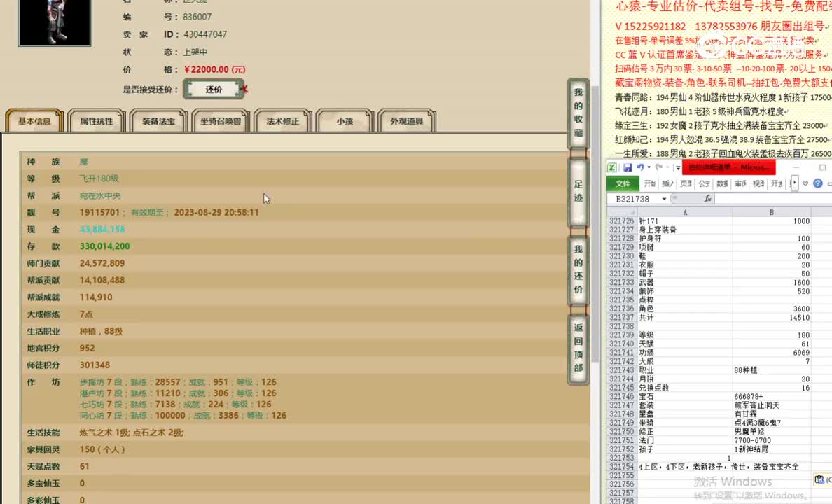The height and width of the screenshot is (504, 832).
Task: Open Excel 审阅 ribbon tab
Action: click(x=741, y=183)
